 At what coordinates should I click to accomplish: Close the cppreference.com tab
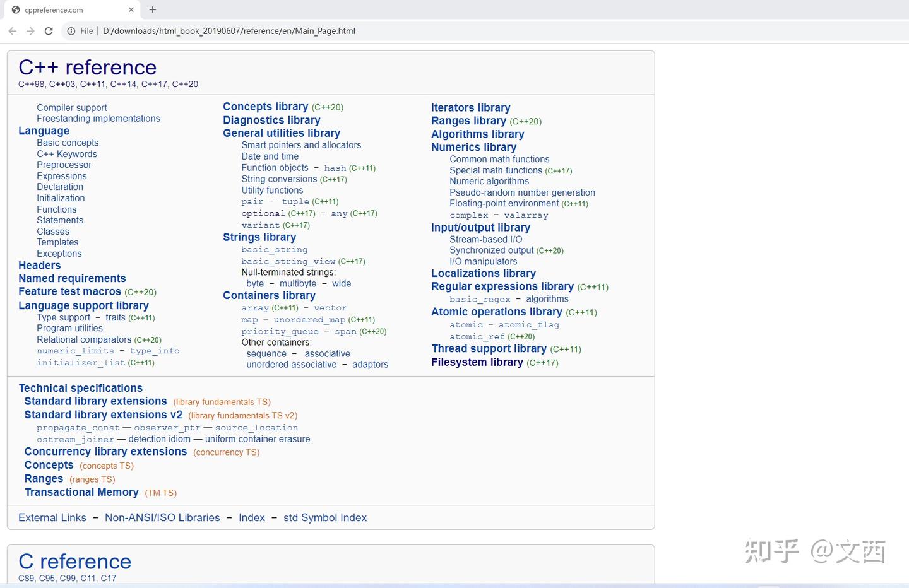(x=131, y=10)
